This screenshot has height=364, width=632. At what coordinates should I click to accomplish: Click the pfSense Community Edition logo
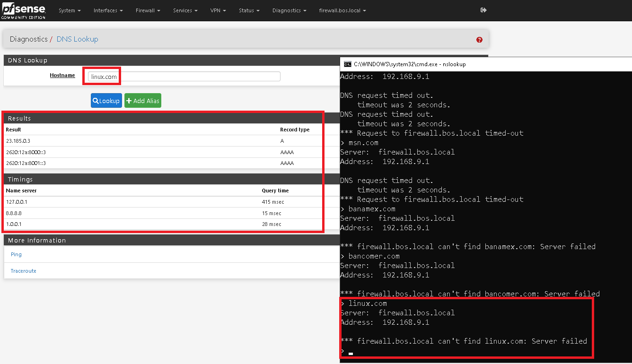tap(24, 10)
